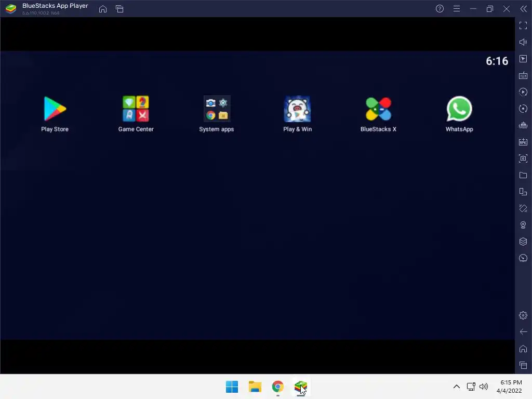Open the macro recorder play icon
532x399 pixels.
523,92
